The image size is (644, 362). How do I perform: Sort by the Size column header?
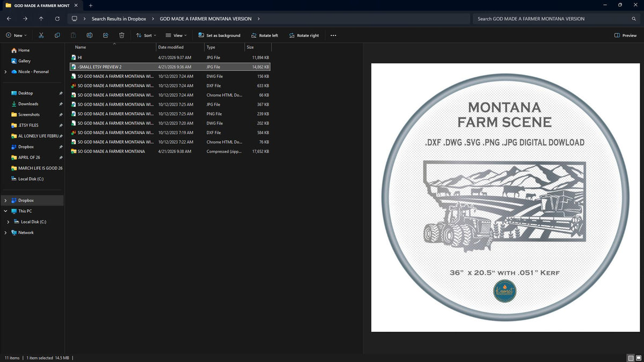coord(250,47)
